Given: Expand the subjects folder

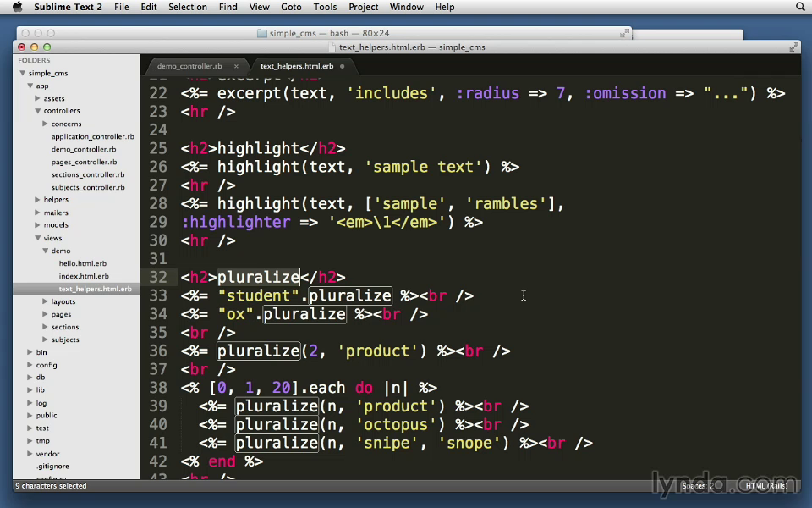Looking at the screenshot, I should coord(45,339).
